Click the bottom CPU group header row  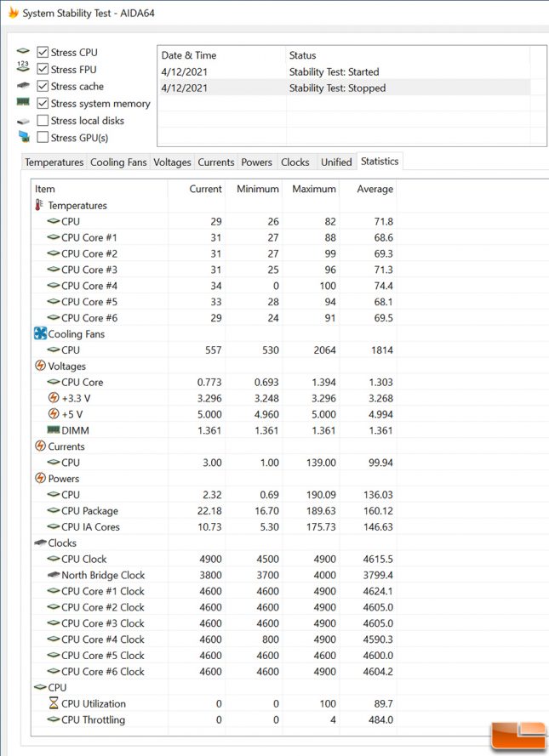[214, 687]
